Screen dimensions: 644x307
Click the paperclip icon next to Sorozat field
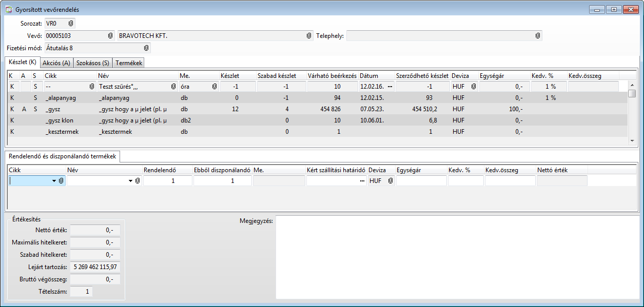[x=71, y=24]
